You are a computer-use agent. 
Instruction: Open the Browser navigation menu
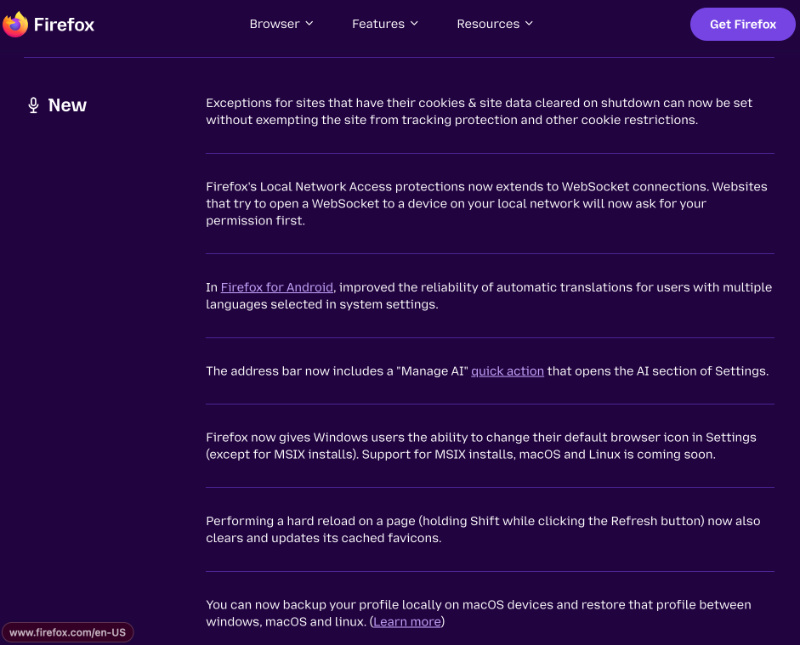(281, 24)
